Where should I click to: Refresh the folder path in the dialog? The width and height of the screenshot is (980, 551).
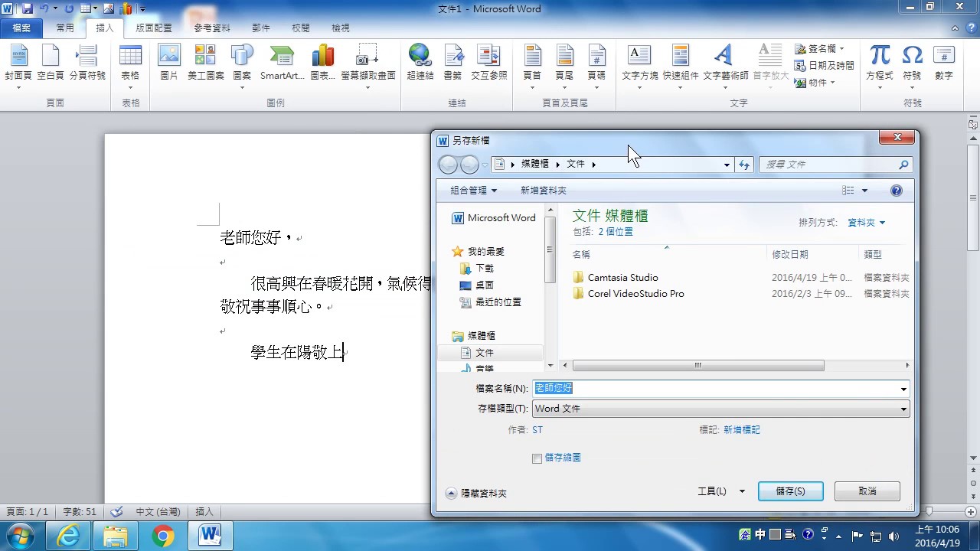click(743, 165)
